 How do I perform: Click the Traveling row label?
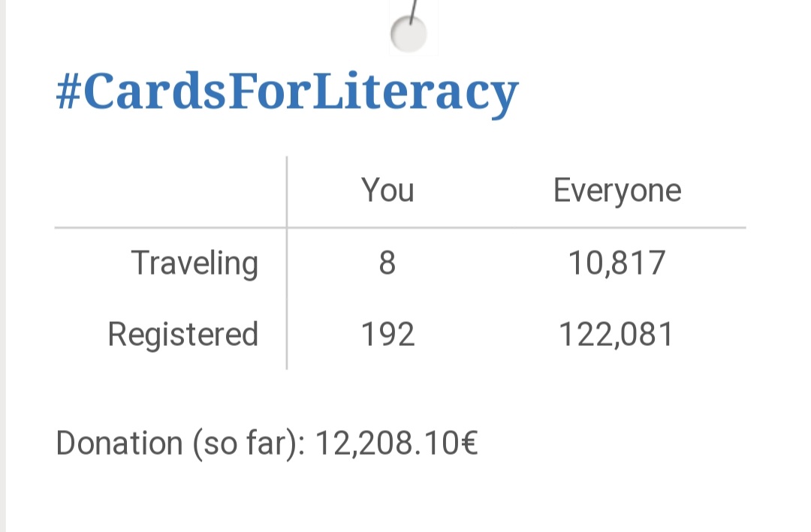tap(194, 263)
